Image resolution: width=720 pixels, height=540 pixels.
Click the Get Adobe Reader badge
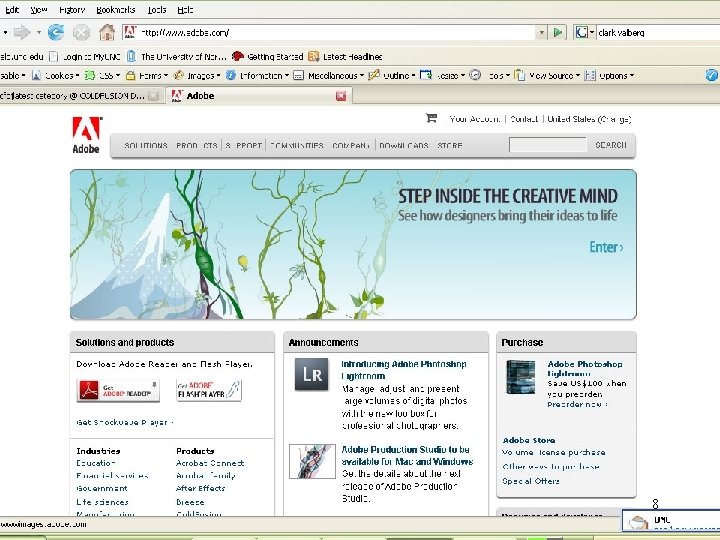click(118, 391)
